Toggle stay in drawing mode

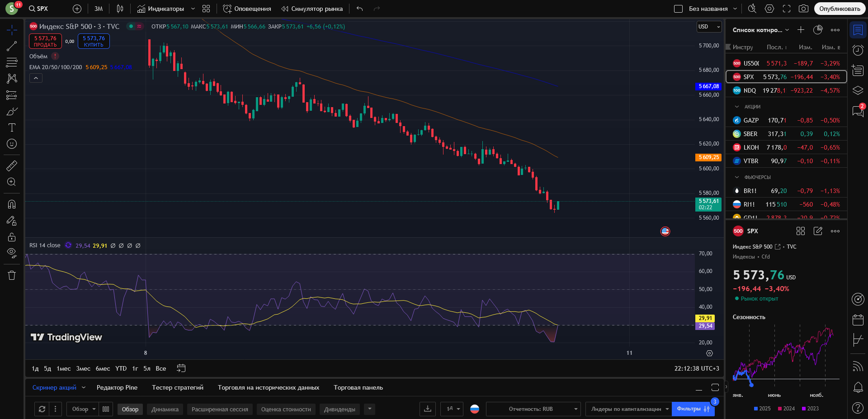coord(12,221)
